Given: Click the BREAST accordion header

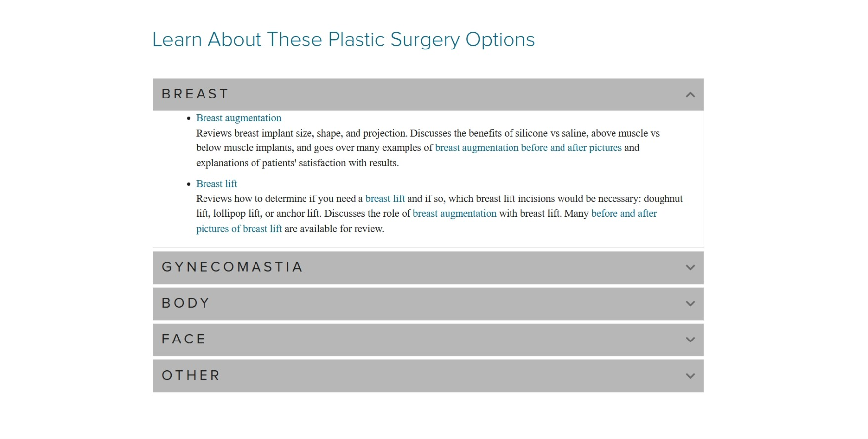Looking at the screenshot, I should click(x=195, y=94).
